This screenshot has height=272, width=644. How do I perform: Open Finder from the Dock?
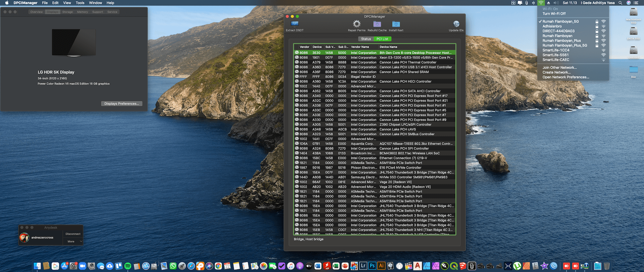[37, 266]
